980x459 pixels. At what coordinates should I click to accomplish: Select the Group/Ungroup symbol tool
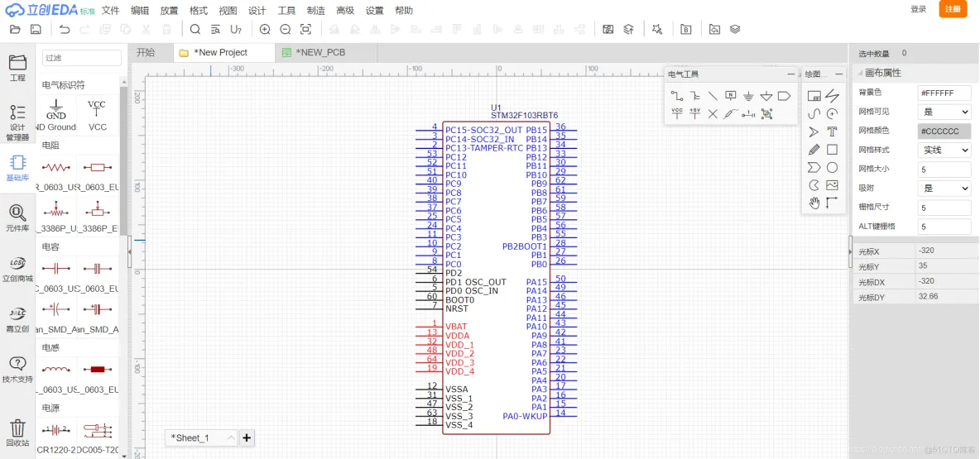tap(767, 113)
